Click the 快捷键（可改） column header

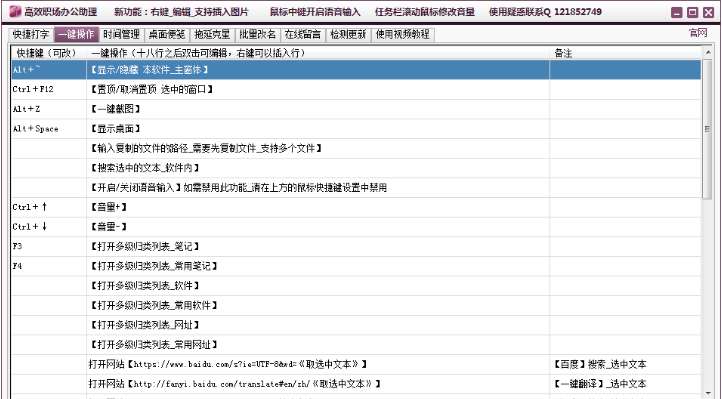click(x=49, y=53)
